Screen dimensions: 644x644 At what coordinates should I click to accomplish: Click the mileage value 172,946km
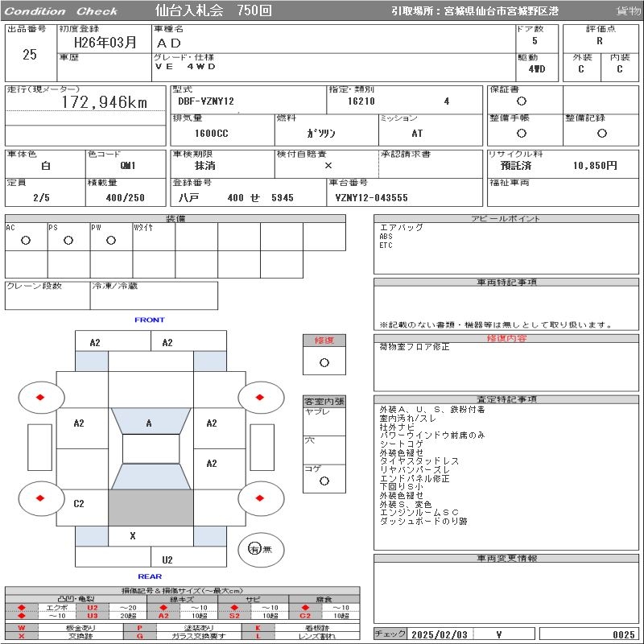(105, 103)
